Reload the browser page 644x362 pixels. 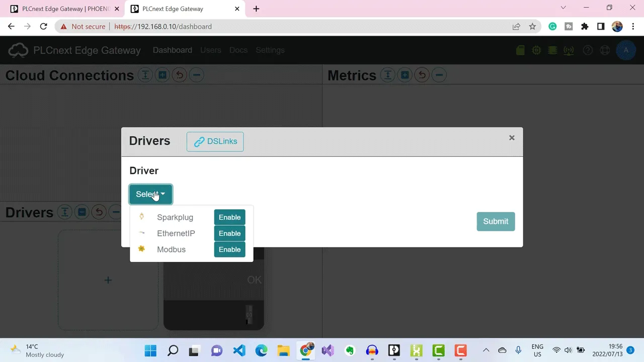[x=43, y=27]
